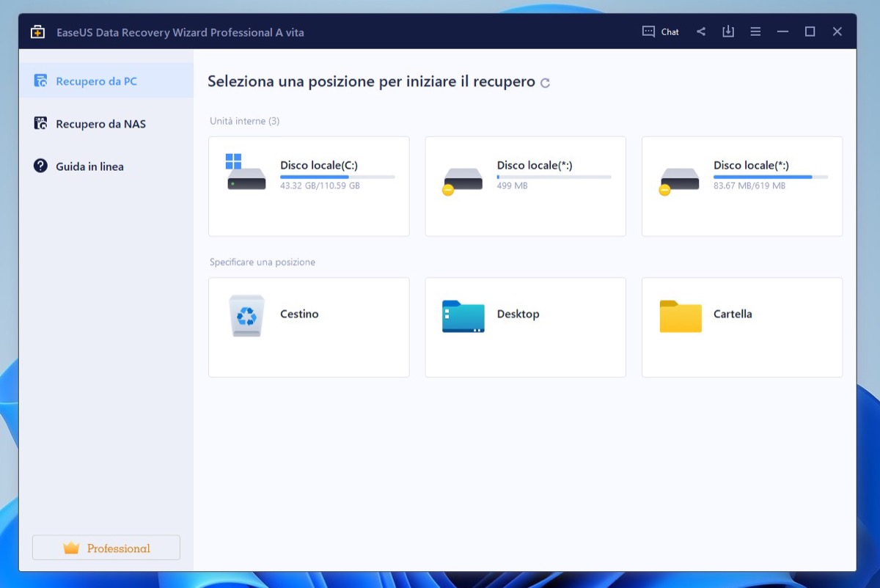
Task: Click the EaseUS toolbox app logo
Action: coord(37,32)
